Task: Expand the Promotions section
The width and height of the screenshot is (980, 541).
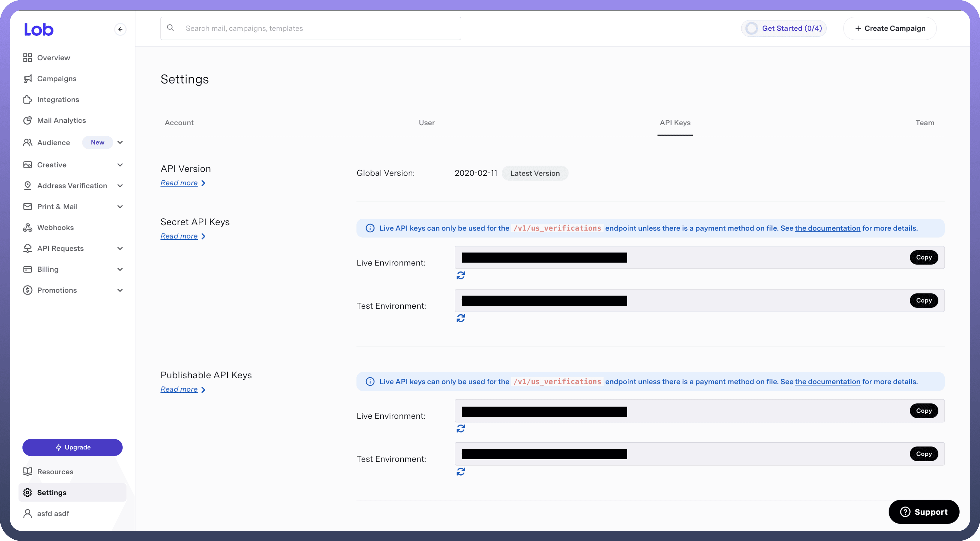Action: click(x=120, y=290)
